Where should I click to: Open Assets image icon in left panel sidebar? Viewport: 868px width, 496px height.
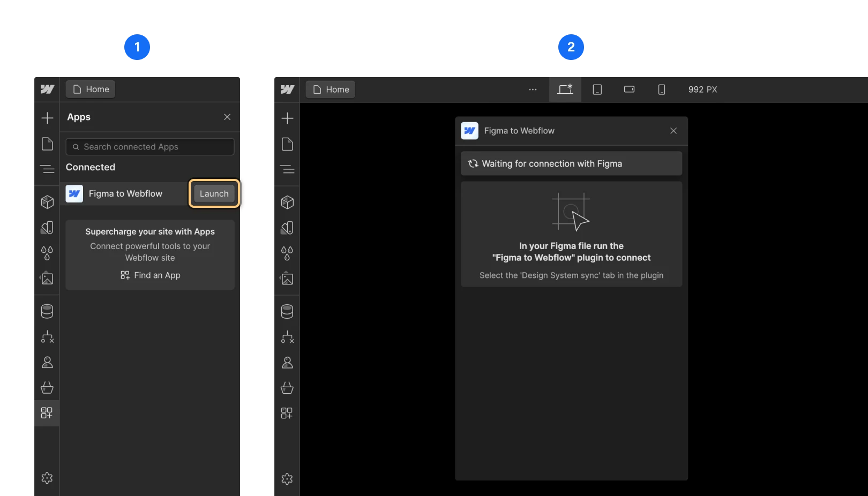pyautogui.click(x=47, y=279)
